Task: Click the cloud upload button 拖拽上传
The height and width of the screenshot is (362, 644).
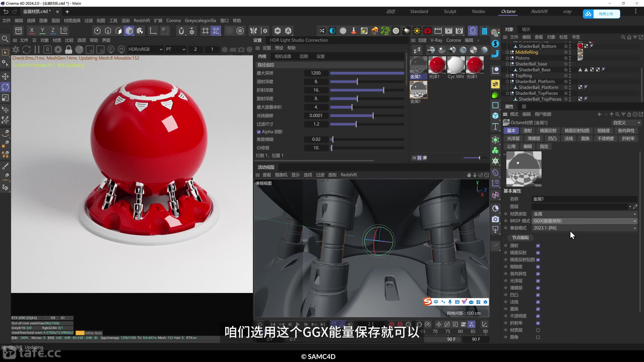Action: 601,14
